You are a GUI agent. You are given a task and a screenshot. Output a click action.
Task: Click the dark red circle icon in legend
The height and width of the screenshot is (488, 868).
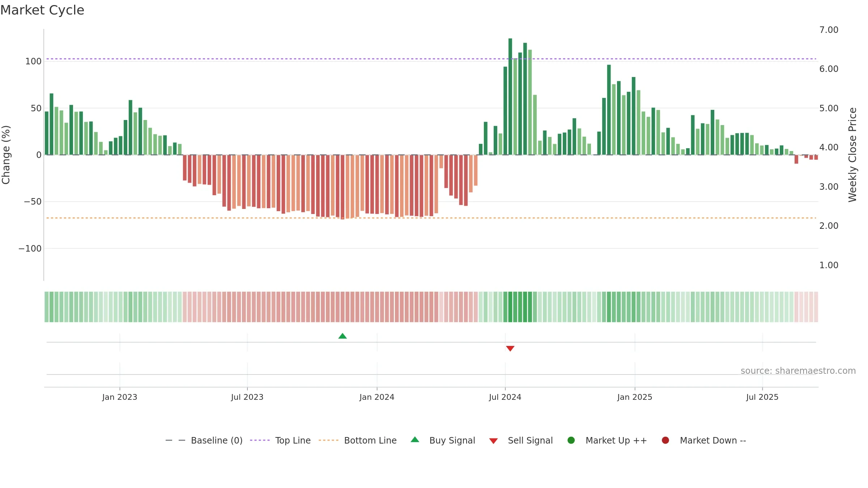coord(665,440)
